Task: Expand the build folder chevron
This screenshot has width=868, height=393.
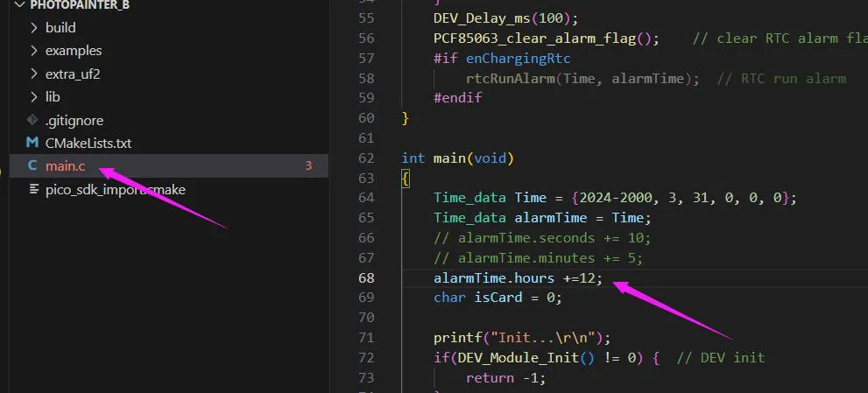Action: pyautogui.click(x=34, y=28)
